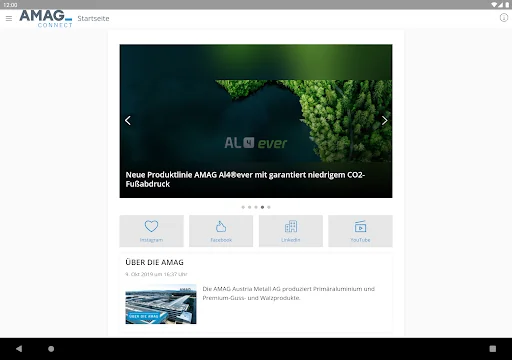Tap the Android home circle button
512x360 pixels.
click(51, 349)
